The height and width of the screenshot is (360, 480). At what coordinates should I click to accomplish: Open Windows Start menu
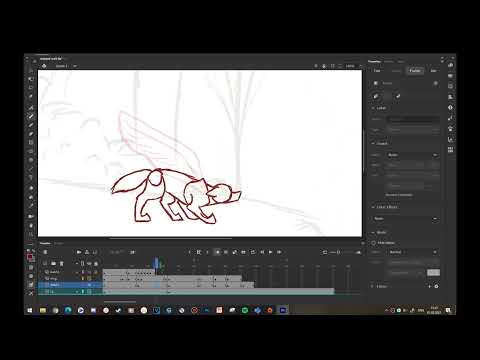coord(30,310)
